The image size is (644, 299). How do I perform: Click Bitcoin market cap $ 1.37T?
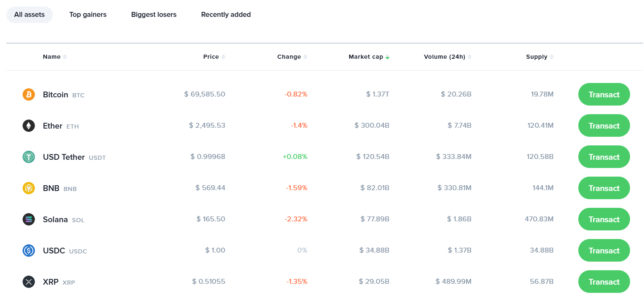[x=378, y=94]
